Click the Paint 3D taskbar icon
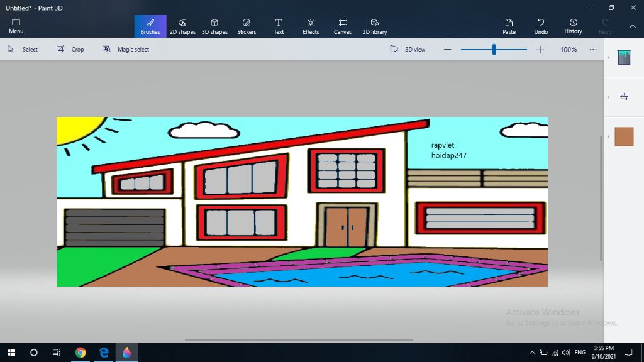This screenshot has width=644, height=362. pyautogui.click(x=126, y=353)
